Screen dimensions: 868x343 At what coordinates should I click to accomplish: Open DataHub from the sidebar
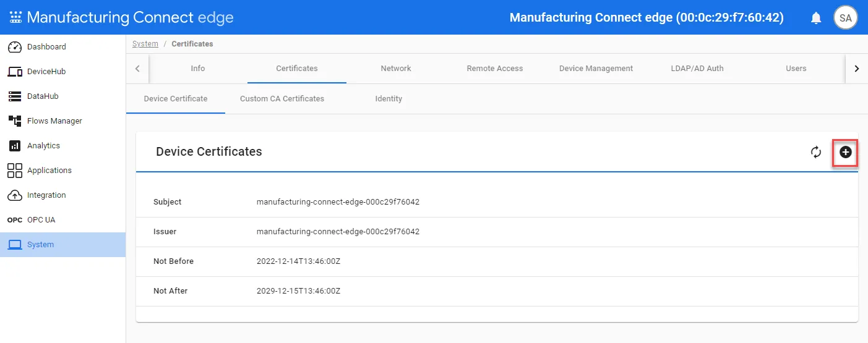62,96
